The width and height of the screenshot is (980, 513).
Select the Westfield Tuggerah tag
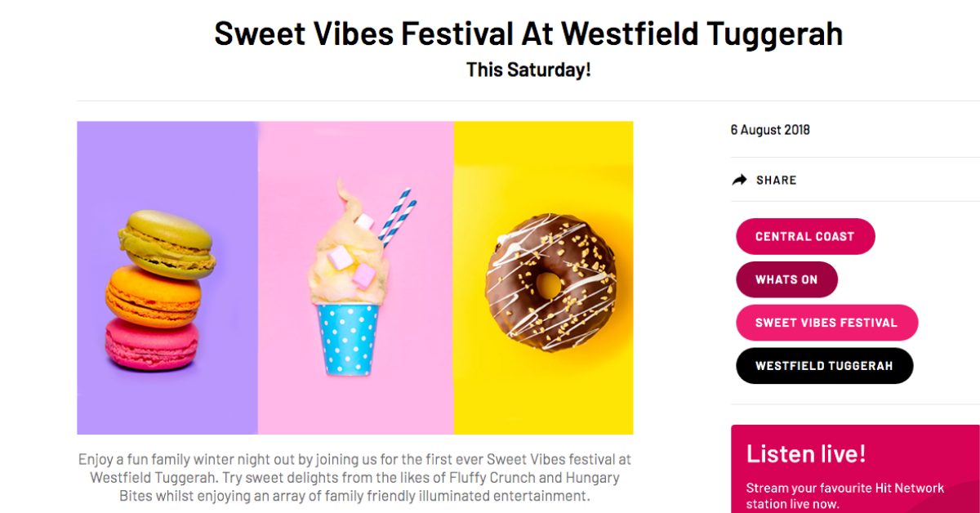tap(824, 365)
